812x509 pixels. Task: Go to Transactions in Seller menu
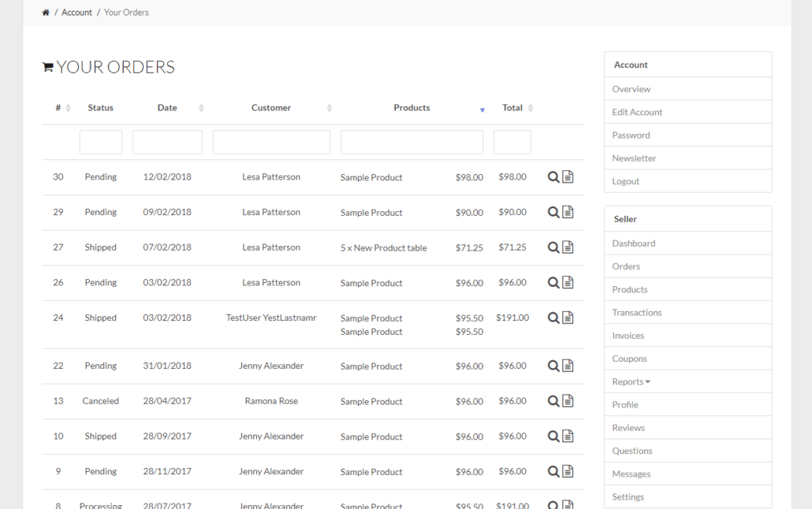click(x=636, y=313)
